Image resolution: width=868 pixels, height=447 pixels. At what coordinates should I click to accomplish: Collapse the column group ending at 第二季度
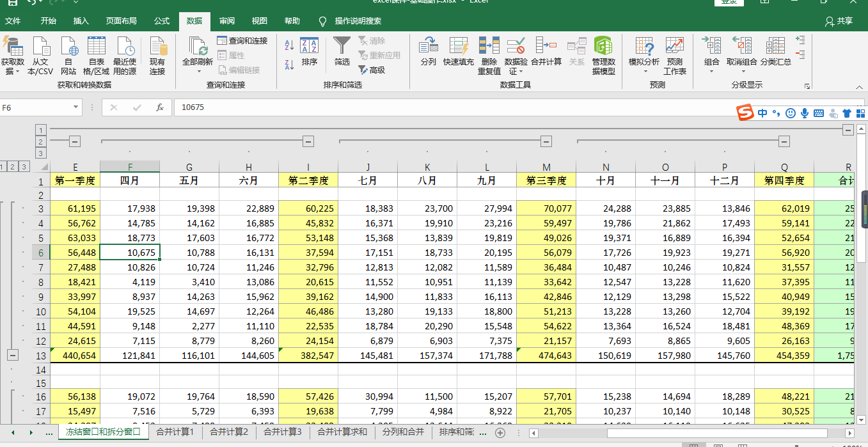click(308, 141)
